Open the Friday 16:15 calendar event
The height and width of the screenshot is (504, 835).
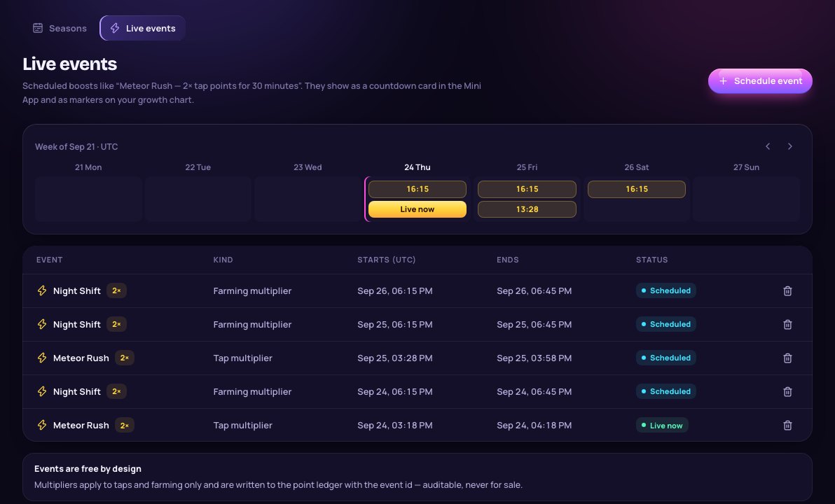527,189
